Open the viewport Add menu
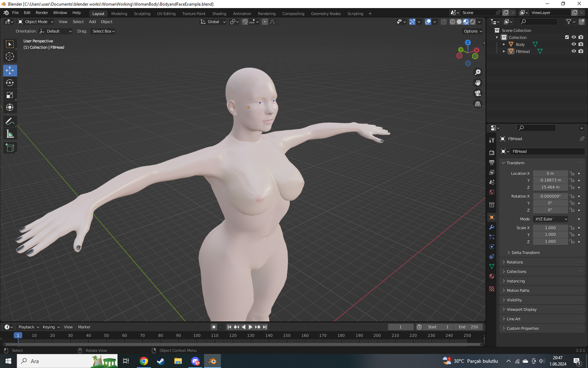Viewport: 588px width, 368px height. click(x=92, y=22)
